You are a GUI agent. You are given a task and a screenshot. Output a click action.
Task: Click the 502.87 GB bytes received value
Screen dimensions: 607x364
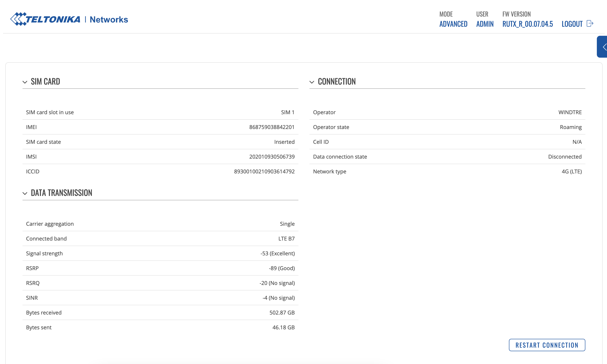pos(282,313)
